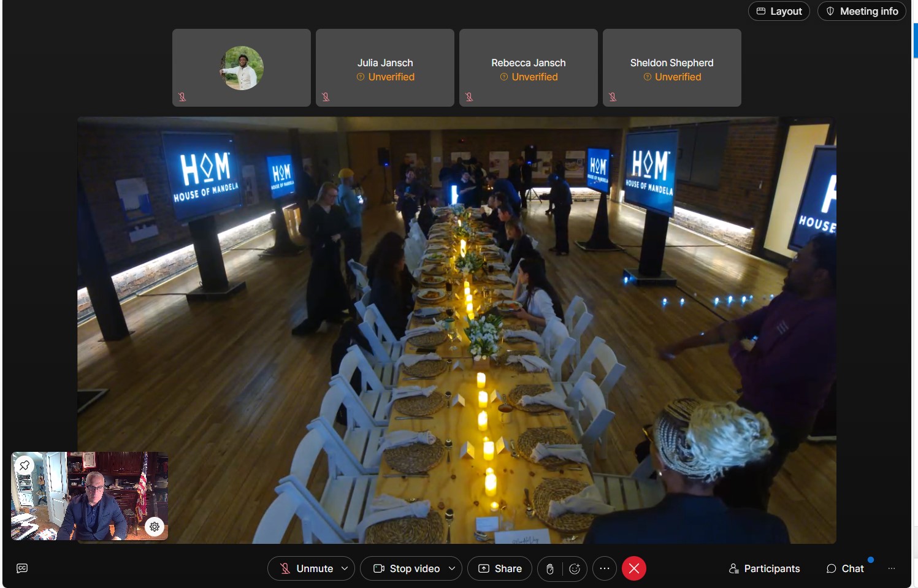918x588 pixels.
Task: Stop video from your camera
Action: coord(407,569)
